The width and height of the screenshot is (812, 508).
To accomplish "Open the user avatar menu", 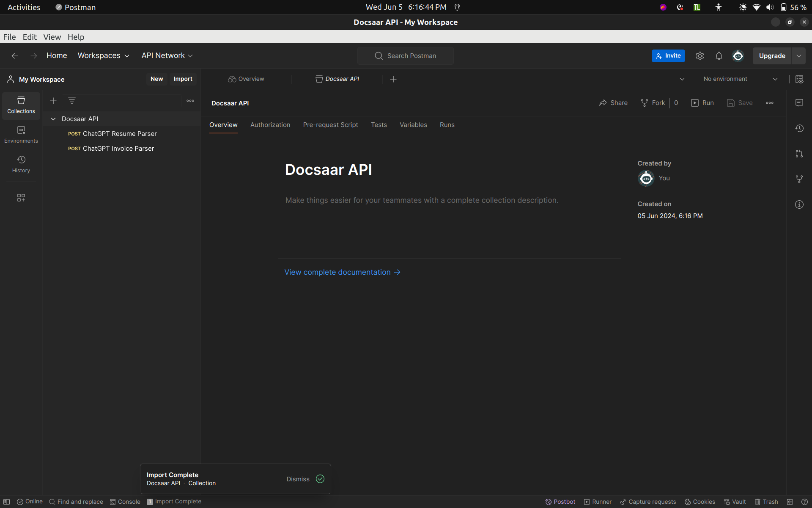I will click(738, 56).
